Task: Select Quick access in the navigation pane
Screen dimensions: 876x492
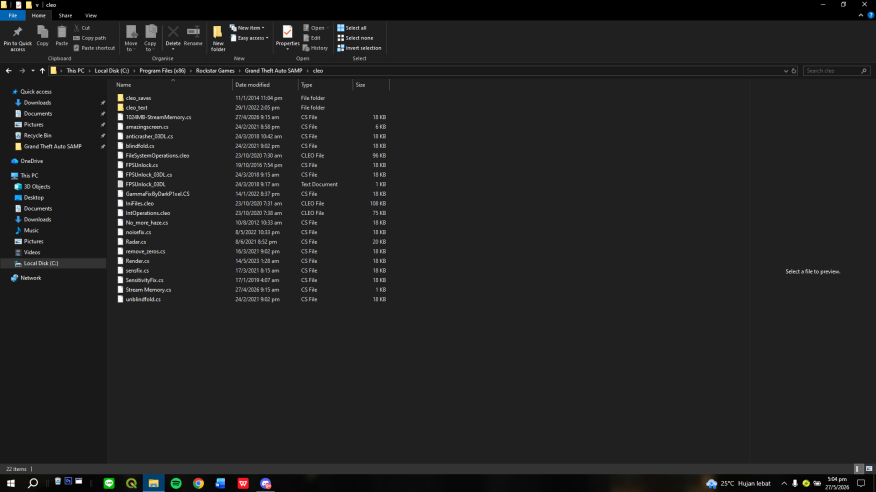Action: 36,92
